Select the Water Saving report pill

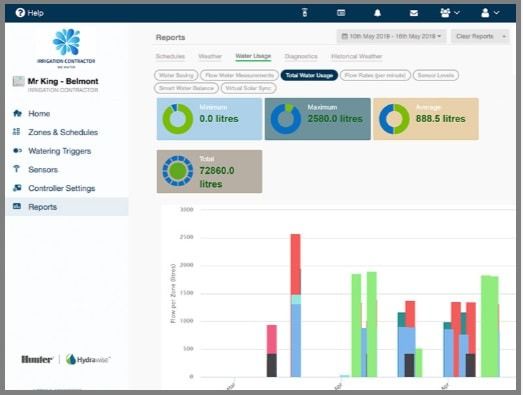pyautogui.click(x=176, y=75)
